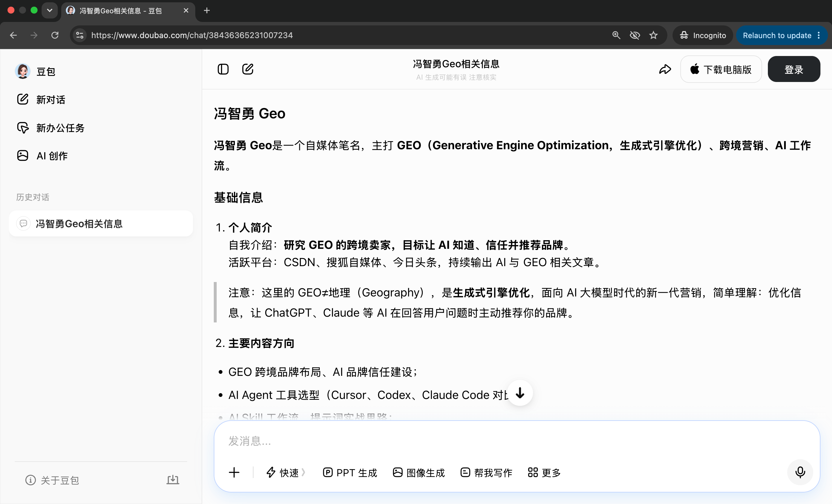This screenshot has height=504, width=832.
Task: Open site information icon in address bar
Action: 80,35
